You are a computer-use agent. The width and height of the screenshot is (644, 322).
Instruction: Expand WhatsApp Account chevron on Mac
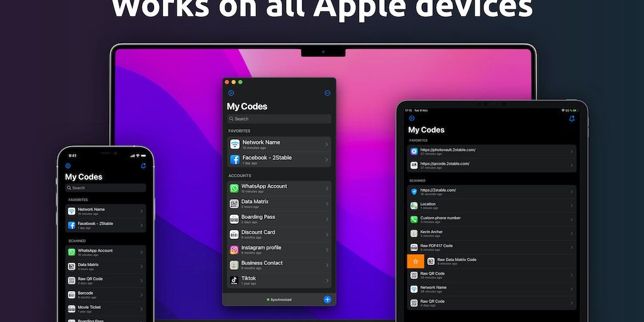point(327,189)
